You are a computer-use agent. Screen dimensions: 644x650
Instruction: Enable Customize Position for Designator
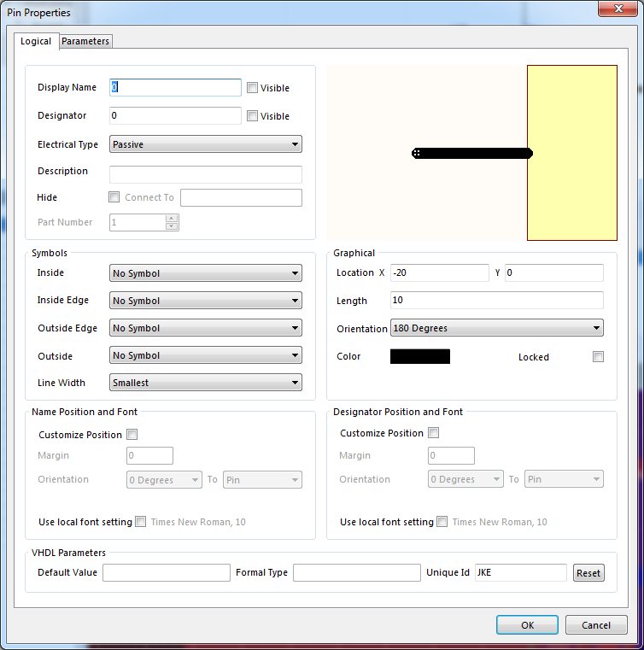click(x=434, y=433)
